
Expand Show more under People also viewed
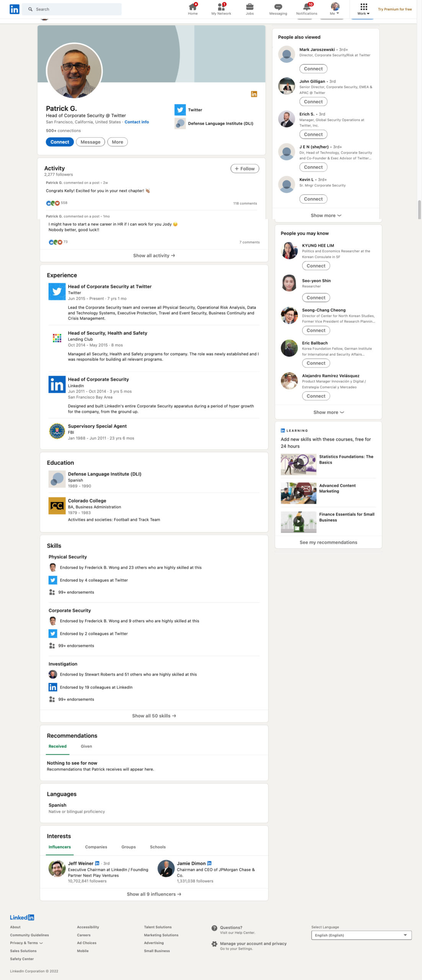point(326,216)
